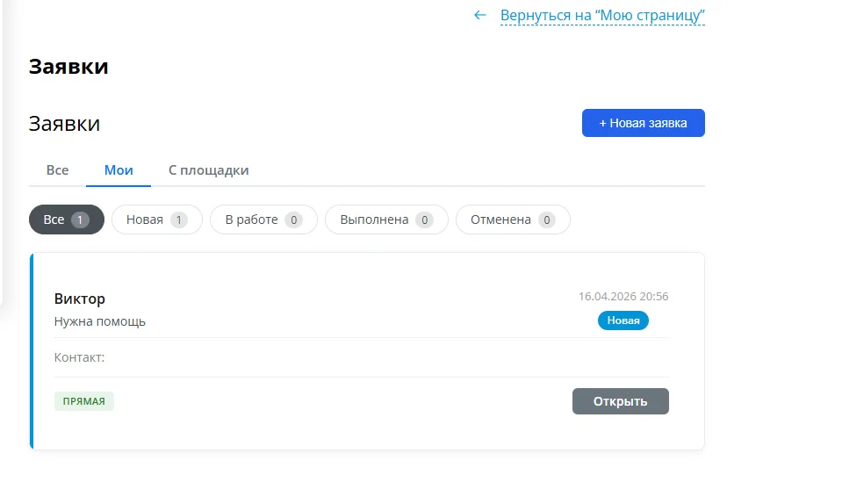Click the green "ПРЯМАЯ" tag

(83, 401)
